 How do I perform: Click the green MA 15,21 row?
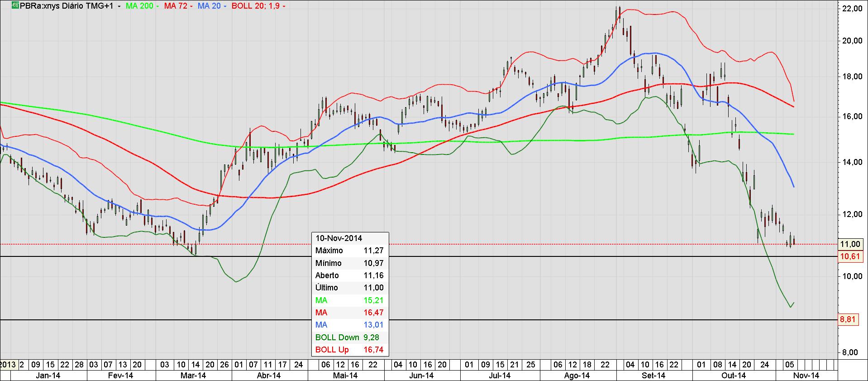[350, 300]
